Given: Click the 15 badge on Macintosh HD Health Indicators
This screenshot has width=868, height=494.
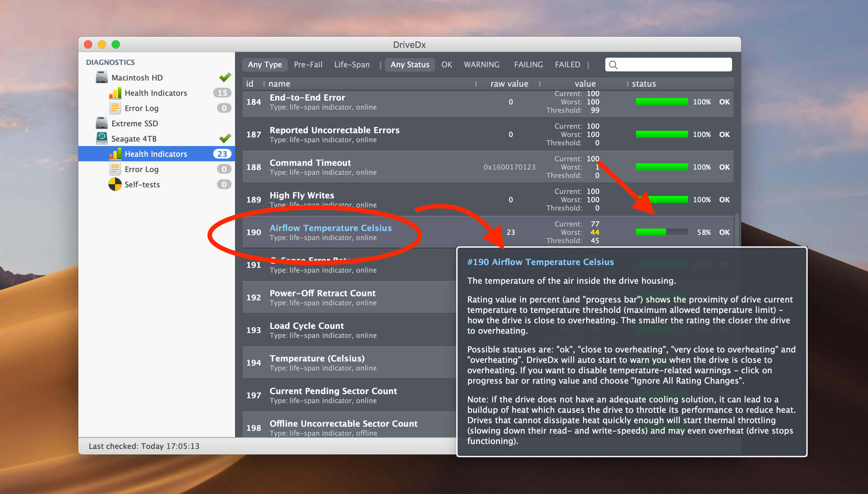Looking at the screenshot, I should click(222, 93).
